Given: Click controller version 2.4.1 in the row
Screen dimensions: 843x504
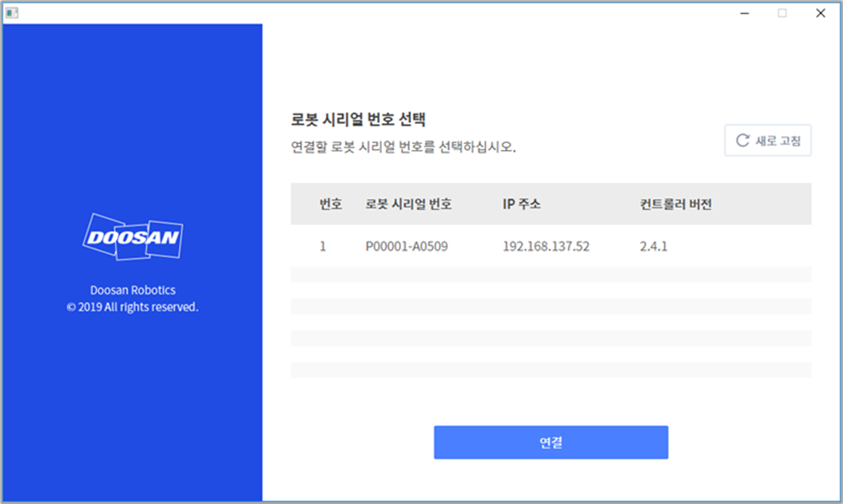Looking at the screenshot, I should pyautogui.click(x=653, y=246).
